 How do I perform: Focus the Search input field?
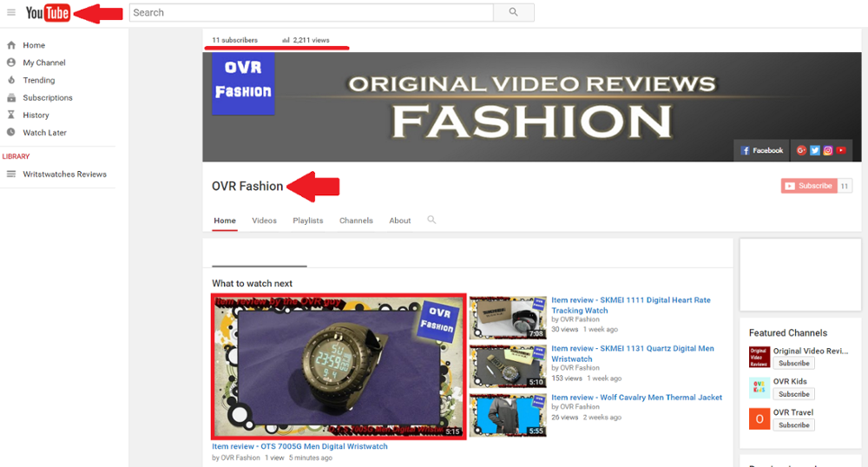[x=311, y=12]
